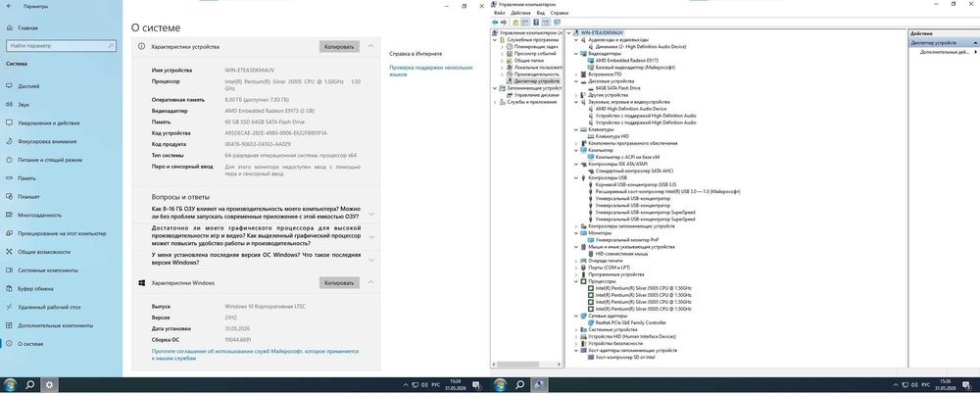980x394 pixels.
Task: Click the Settings gear icon on the taskbar
Action: click(x=49, y=384)
